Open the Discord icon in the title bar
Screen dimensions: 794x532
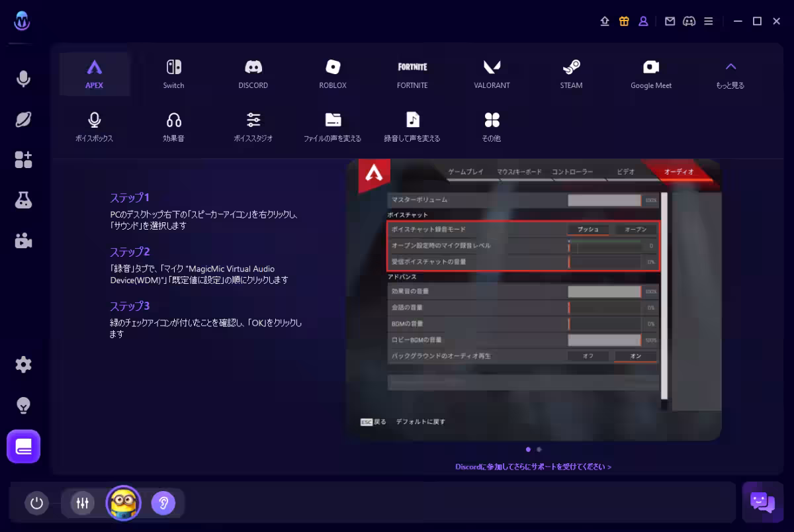[689, 21]
